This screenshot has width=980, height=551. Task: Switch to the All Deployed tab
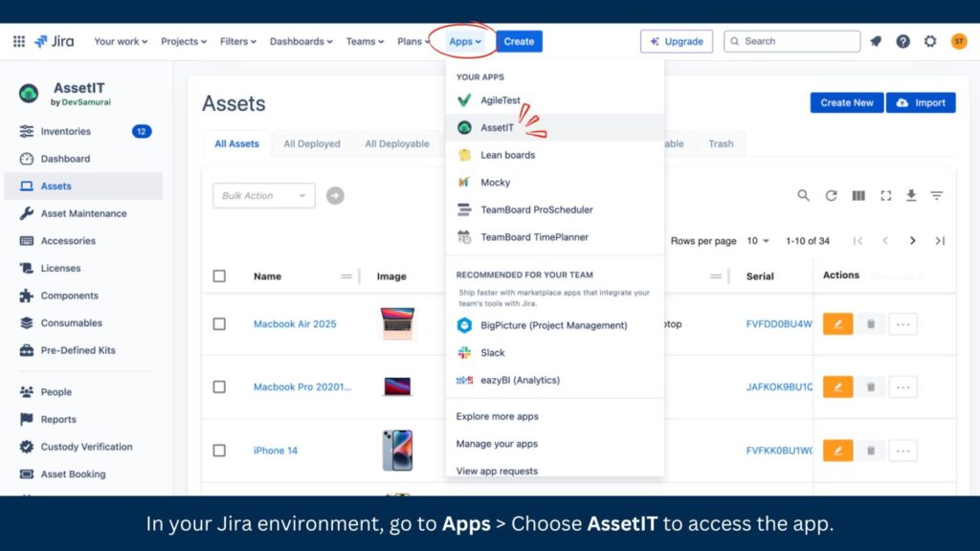[x=311, y=143]
